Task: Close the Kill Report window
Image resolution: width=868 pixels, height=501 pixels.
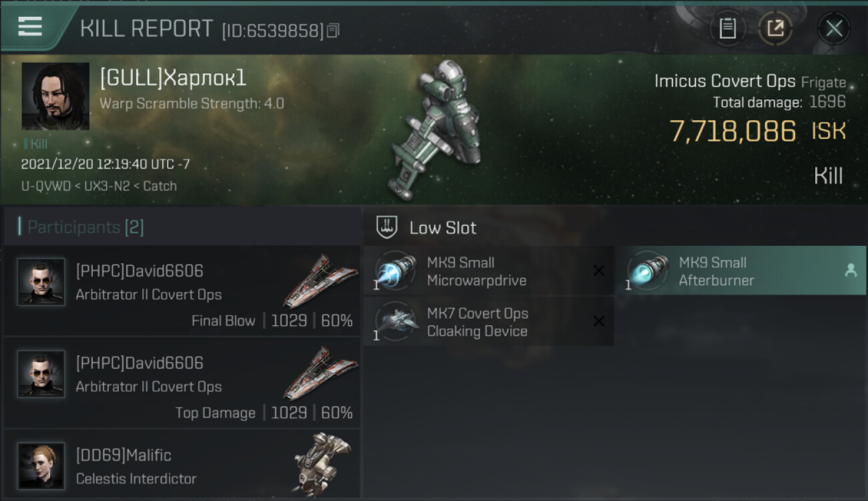Action: [834, 29]
